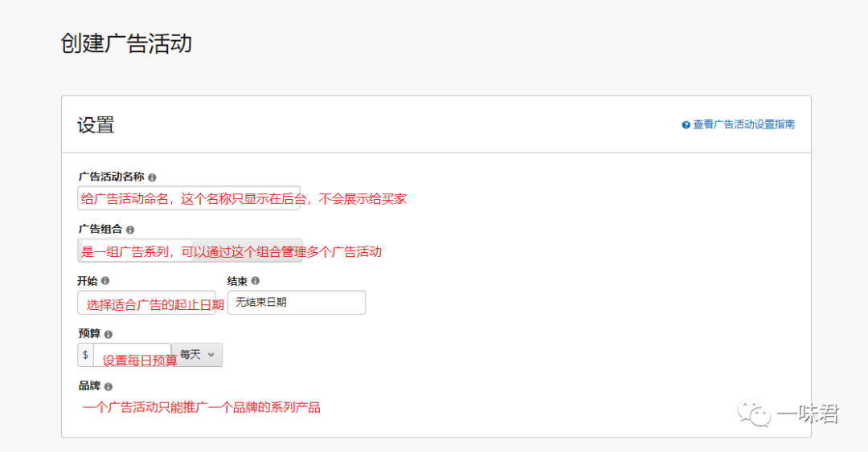The image size is (868, 452).
Task: Click the 品牌 label text
Action: click(x=89, y=386)
